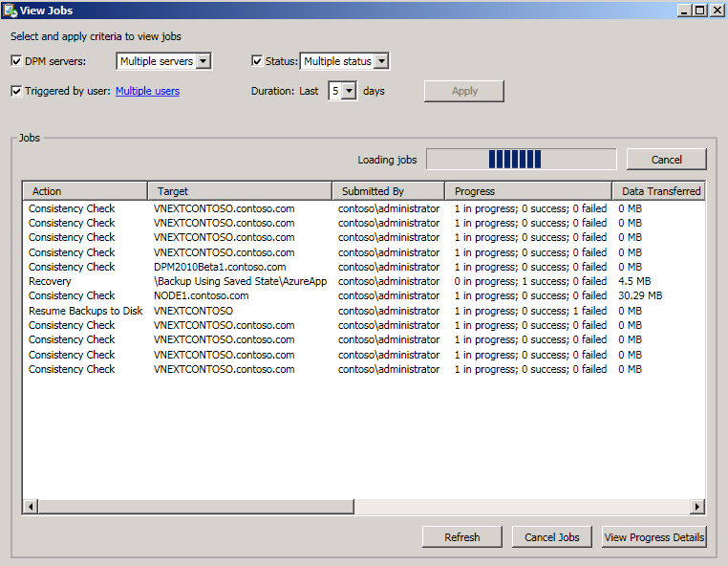Click the Apply button
This screenshot has height=566, width=728.
pos(463,91)
